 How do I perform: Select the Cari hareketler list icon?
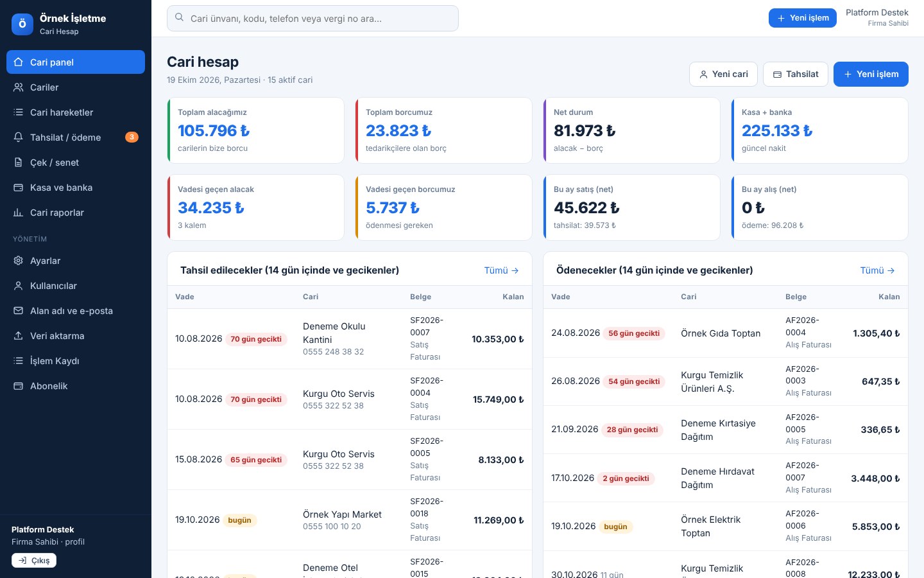[x=18, y=112]
